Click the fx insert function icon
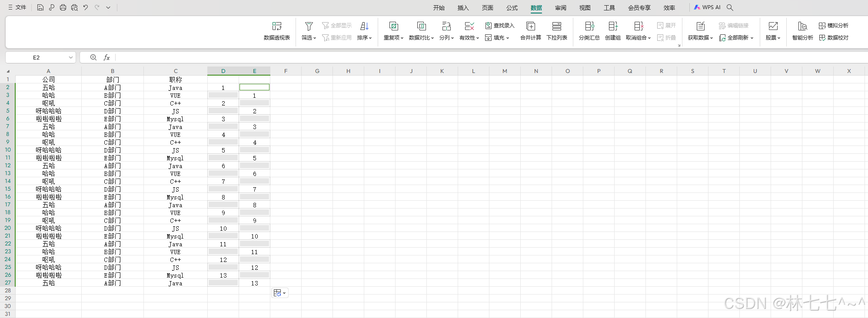 (106, 57)
